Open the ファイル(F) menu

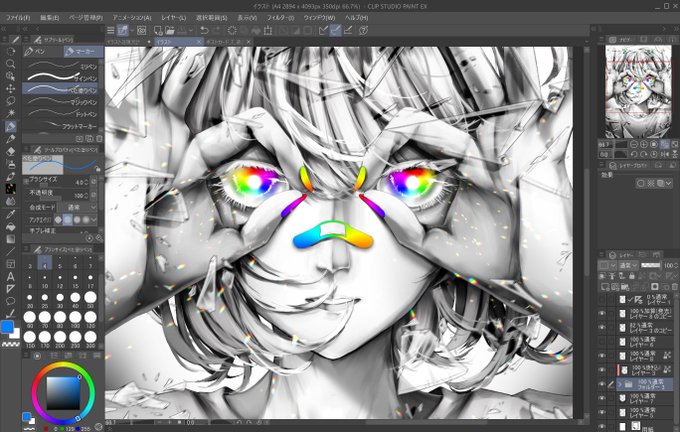coord(18,18)
